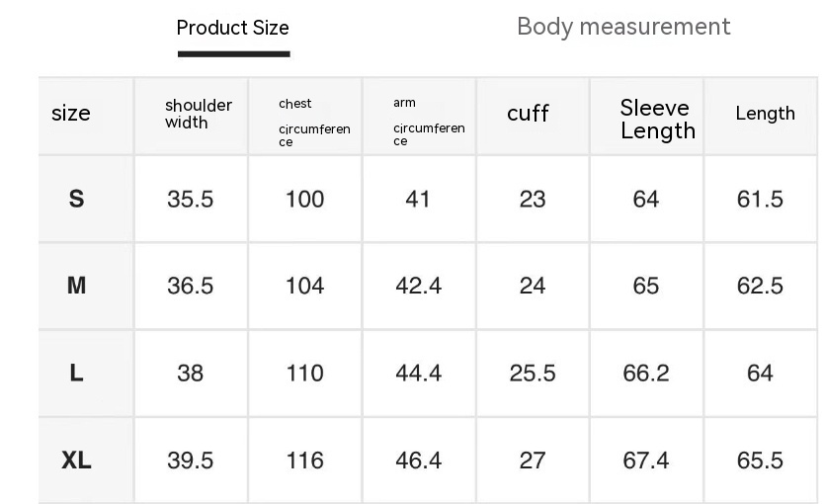Select the XL size row label
The image size is (825, 504).
76,461
